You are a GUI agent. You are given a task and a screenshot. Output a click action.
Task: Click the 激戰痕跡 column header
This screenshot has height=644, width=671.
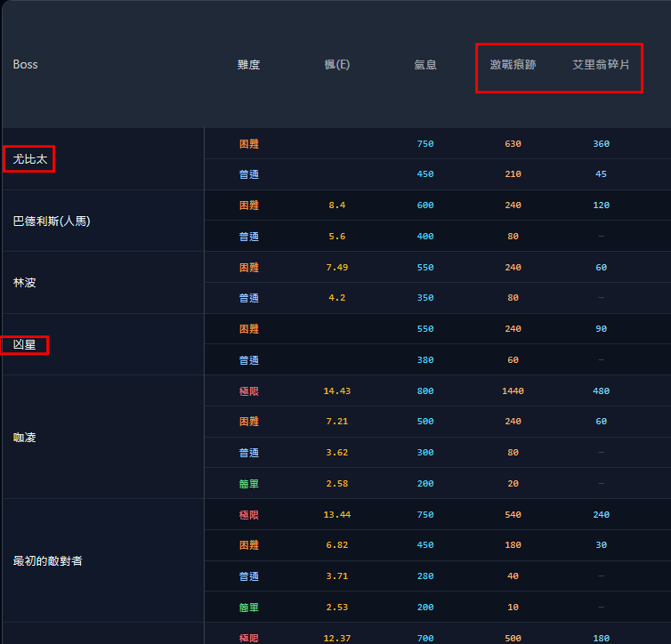pos(513,65)
